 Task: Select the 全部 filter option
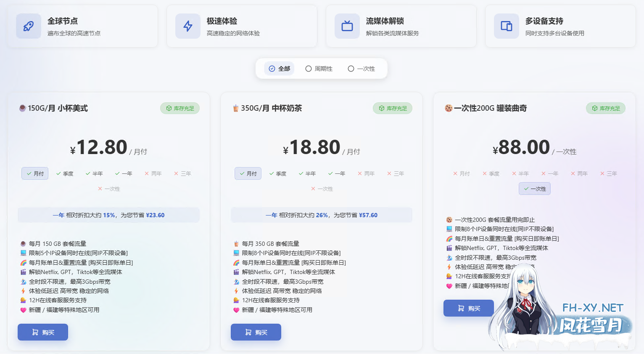280,69
